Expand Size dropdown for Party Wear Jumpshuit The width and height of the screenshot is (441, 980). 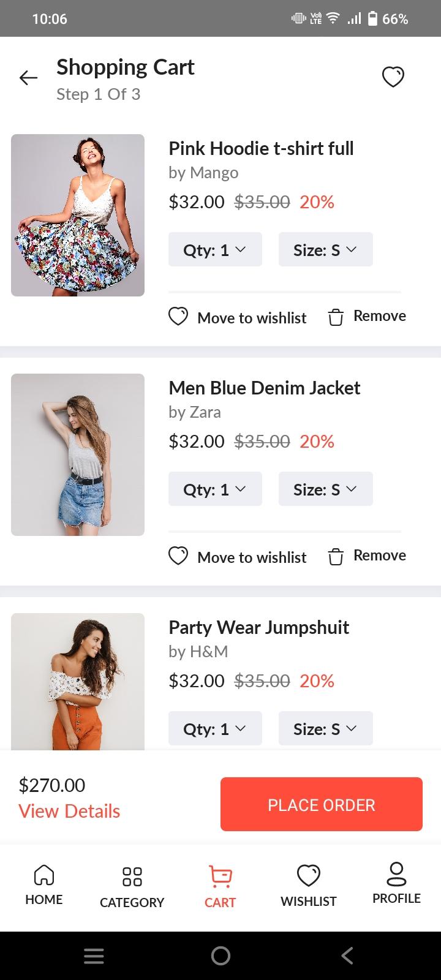point(325,728)
